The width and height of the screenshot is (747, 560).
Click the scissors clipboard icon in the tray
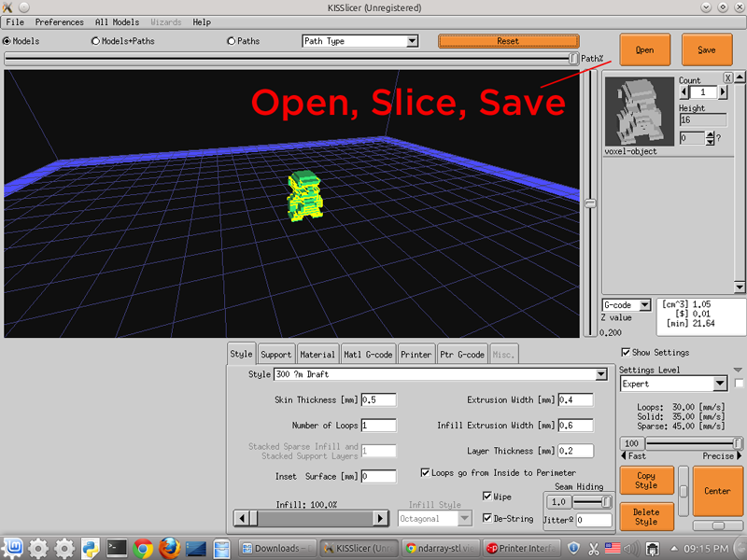[593, 548]
